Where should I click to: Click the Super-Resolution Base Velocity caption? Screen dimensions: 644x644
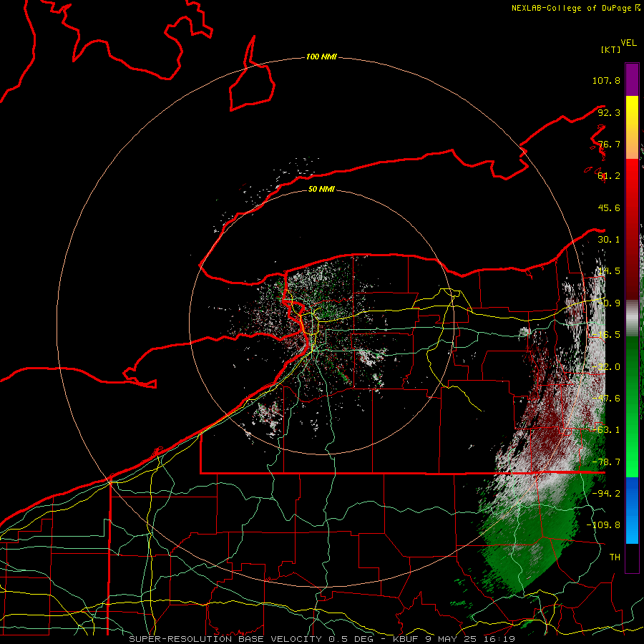pos(321,639)
